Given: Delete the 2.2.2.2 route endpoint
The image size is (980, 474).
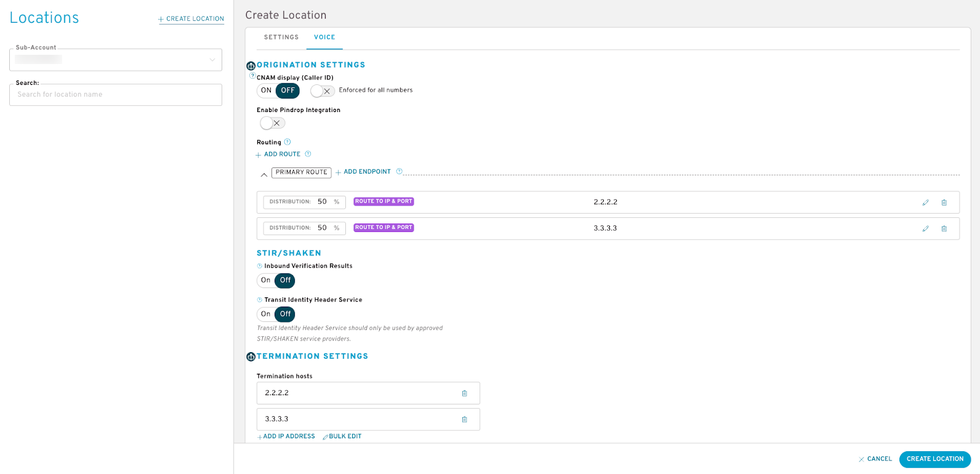Looking at the screenshot, I should 944,203.
